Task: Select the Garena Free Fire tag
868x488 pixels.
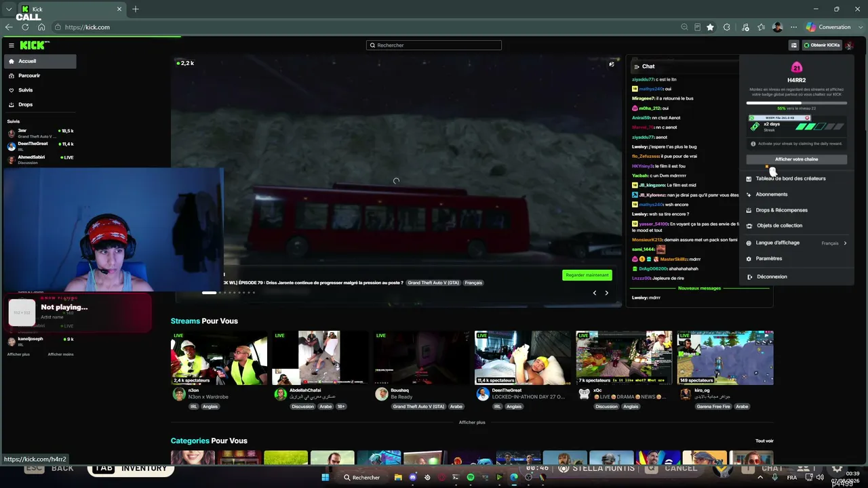Action: (714, 407)
